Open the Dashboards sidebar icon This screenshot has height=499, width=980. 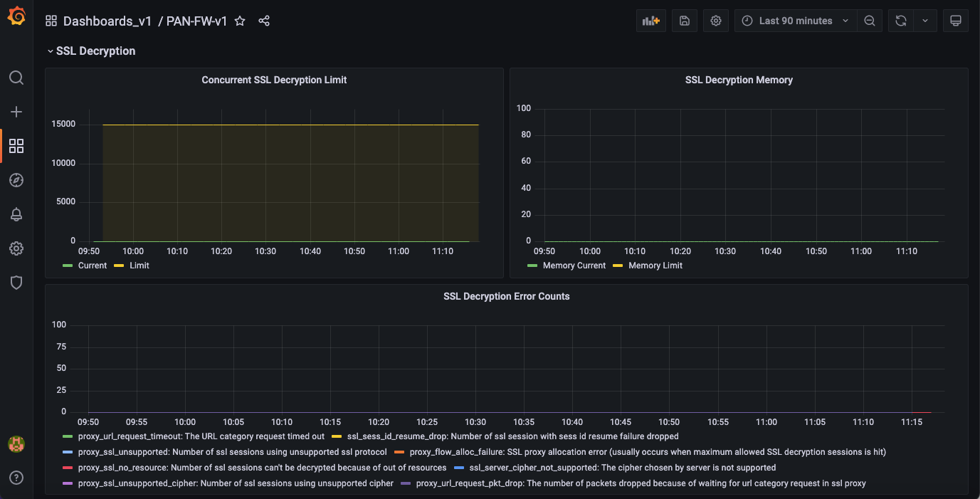pyautogui.click(x=16, y=146)
